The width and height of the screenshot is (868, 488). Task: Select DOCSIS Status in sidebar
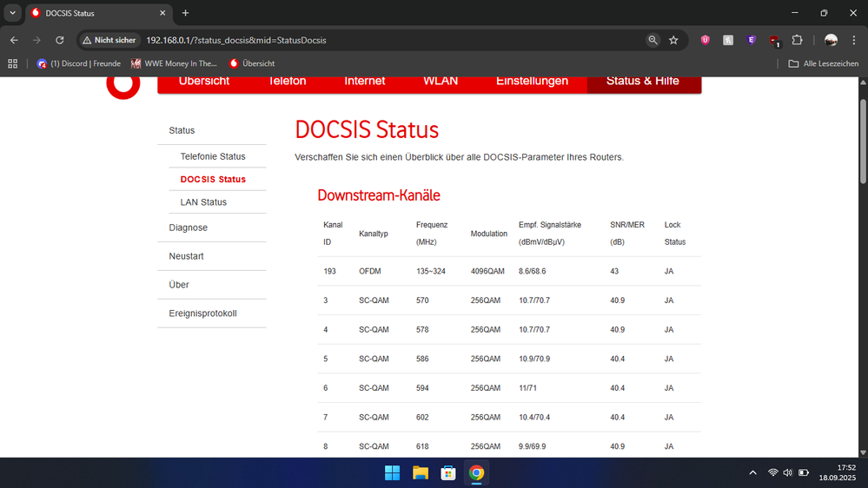pyautogui.click(x=213, y=179)
